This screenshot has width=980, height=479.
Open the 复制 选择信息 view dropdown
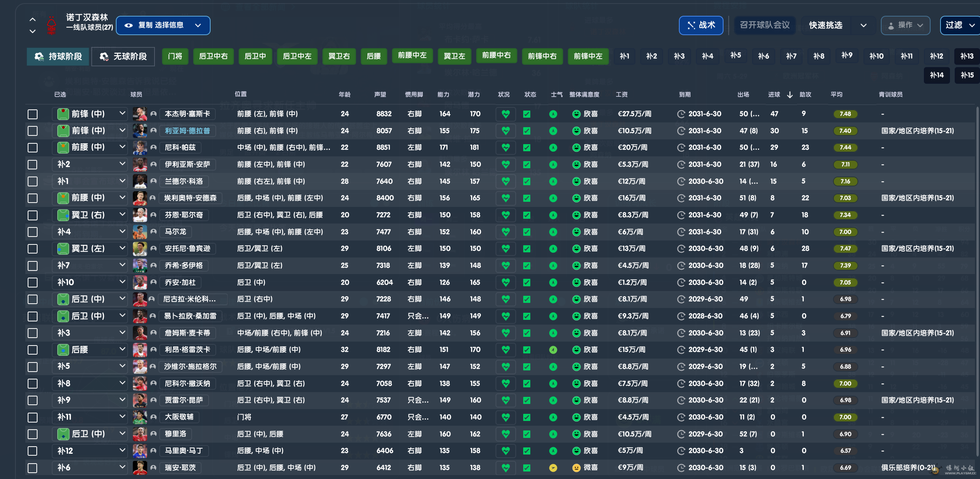pyautogui.click(x=163, y=25)
